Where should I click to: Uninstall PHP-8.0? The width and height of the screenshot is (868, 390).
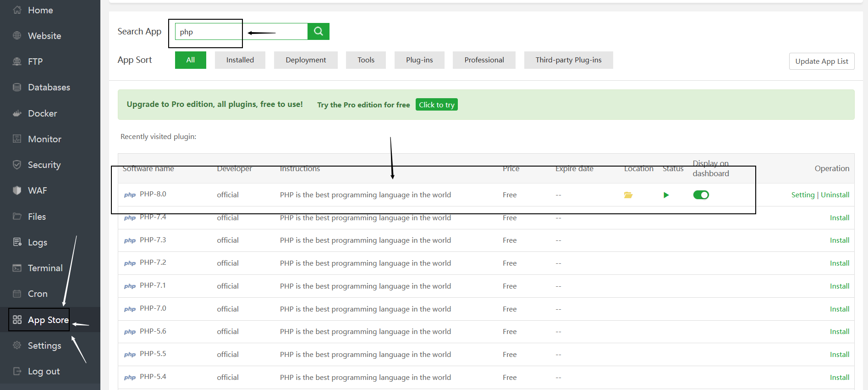(x=835, y=195)
